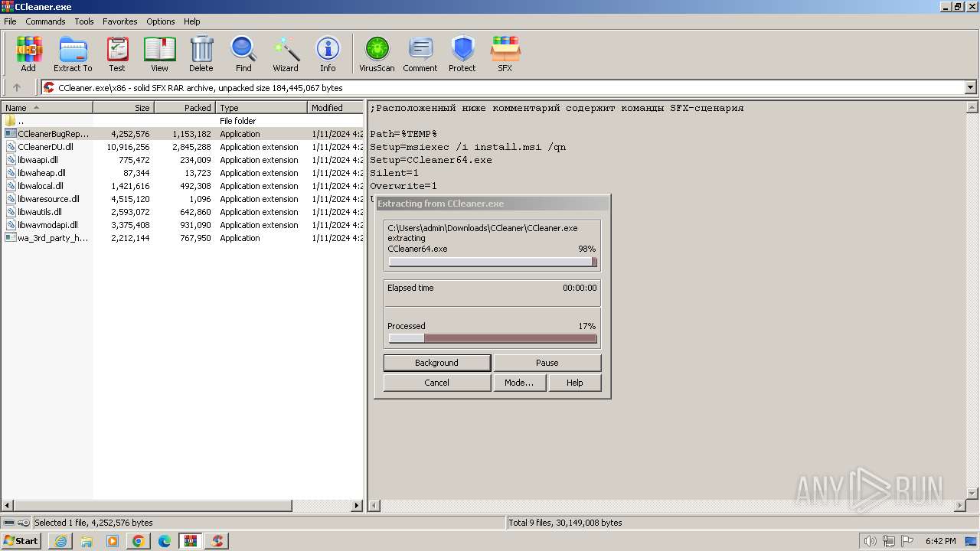
Task: Open Windows Start menu
Action: coord(21,541)
